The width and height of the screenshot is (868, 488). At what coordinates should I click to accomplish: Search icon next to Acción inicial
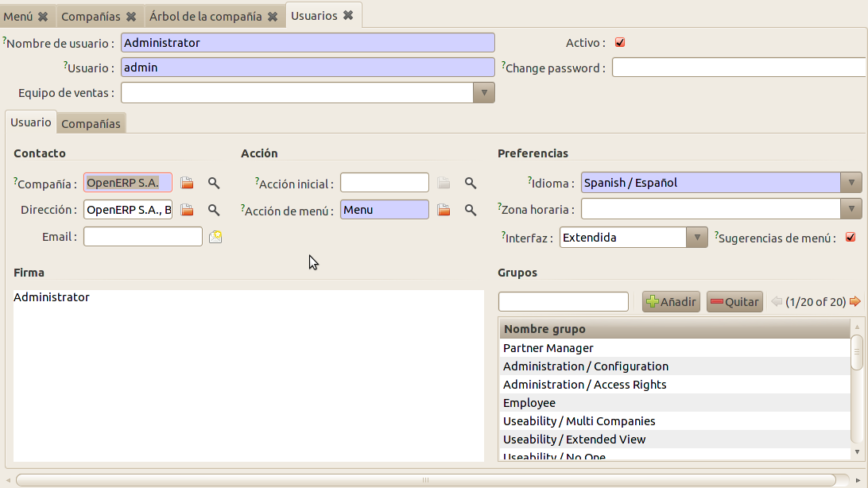(471, 183)
